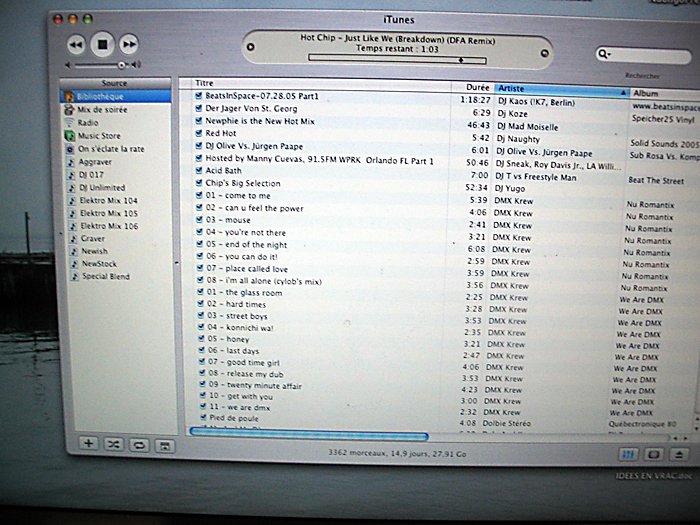Open the visualizer button at bottom right
Image resolution: width=700 pixels, height=525 pixels.
point(654,454)
